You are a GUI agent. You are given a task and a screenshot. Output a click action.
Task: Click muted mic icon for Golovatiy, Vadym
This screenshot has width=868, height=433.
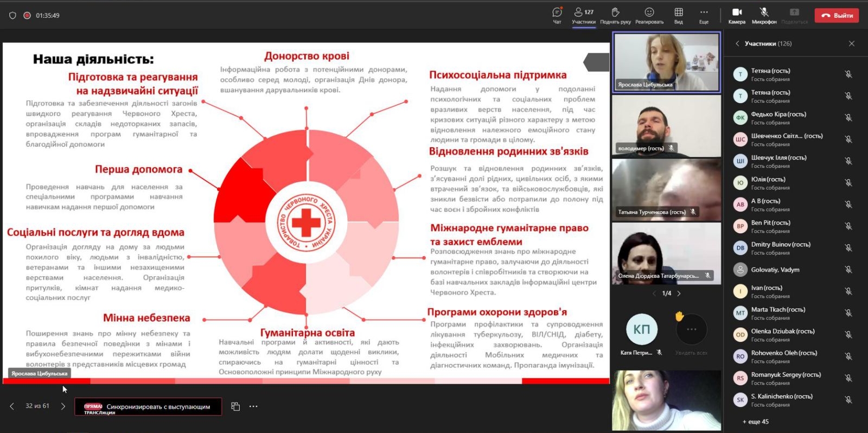[848, 270]
